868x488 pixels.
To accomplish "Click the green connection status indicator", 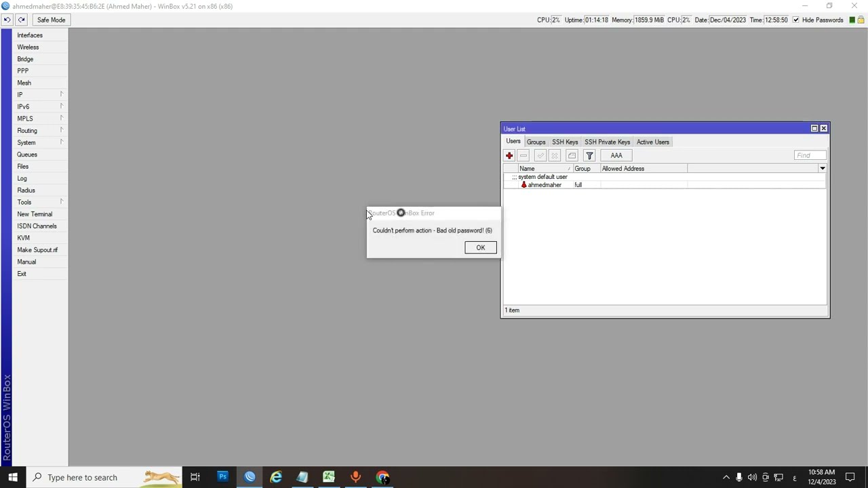I will pos(852,20).
